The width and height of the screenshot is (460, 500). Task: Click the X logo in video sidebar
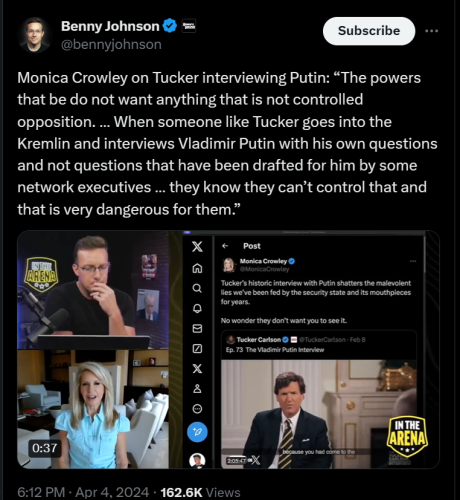[197, 247]
